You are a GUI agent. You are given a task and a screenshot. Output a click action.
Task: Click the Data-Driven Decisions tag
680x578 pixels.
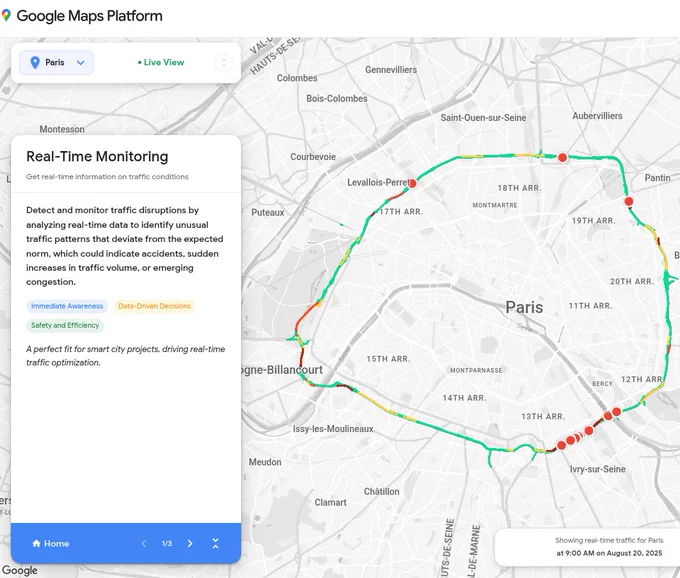coord(154,306)
